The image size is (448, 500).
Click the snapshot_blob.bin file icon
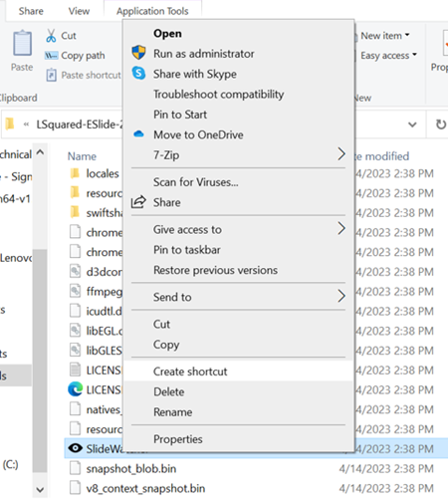point(75,468)
